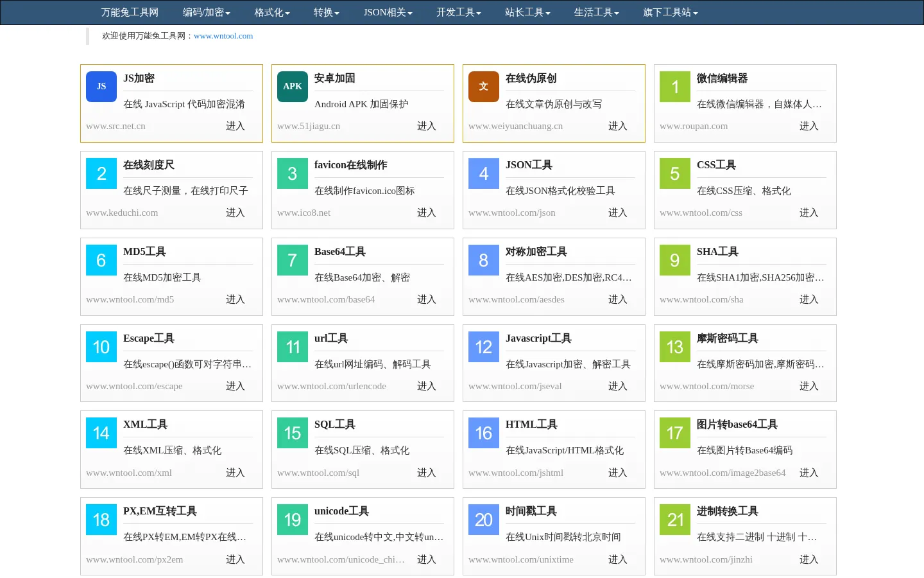This screenshot has width=924, height=578.
Task: Expand the 开发工具 dropdown menu
Action: click(x=459, y=12)
